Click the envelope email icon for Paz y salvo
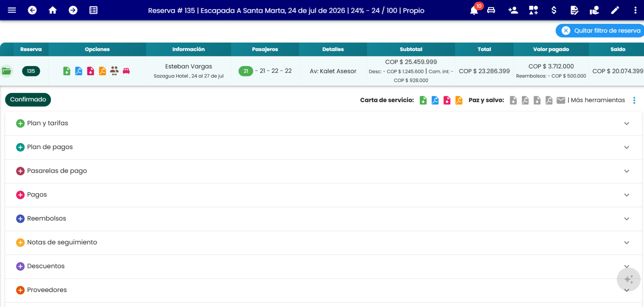This screenshot has width=644, height=307. (561, 100)
